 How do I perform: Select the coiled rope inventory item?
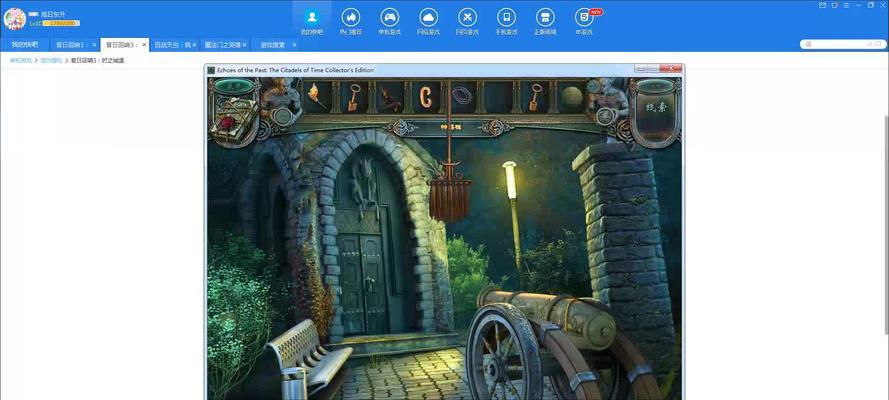(x=462, y=96)
